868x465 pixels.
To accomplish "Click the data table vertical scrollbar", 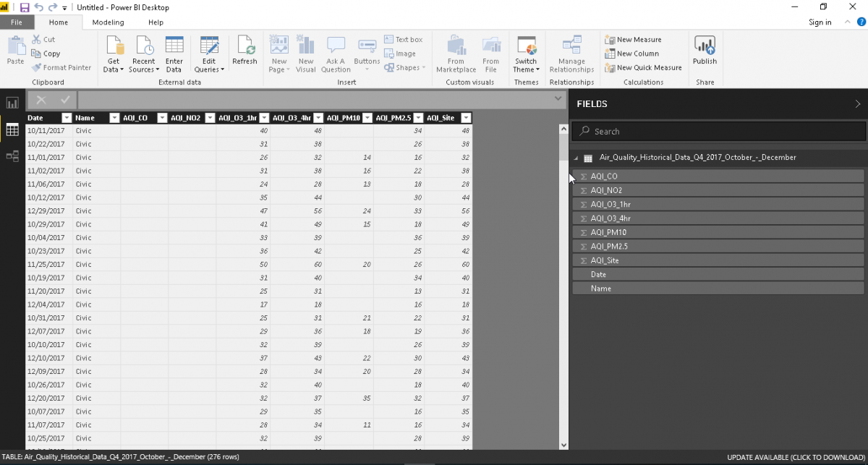I will (564, 289).
